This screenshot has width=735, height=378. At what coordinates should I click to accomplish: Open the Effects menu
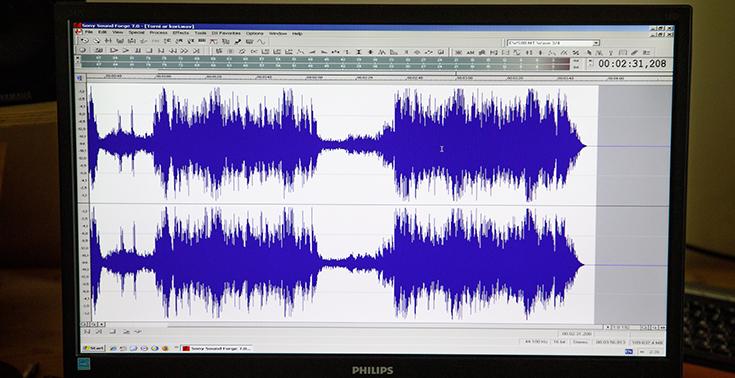(x=181, y=33)
